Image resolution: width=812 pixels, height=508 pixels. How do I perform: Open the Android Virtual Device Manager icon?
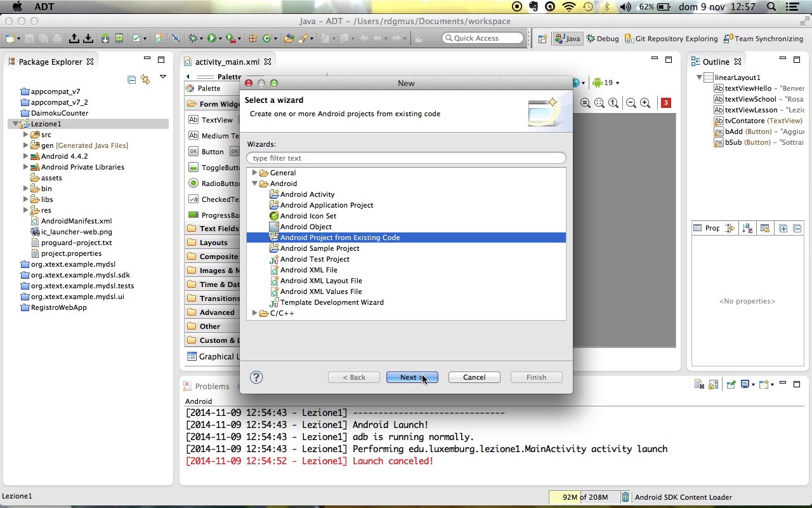click(119, 38)
